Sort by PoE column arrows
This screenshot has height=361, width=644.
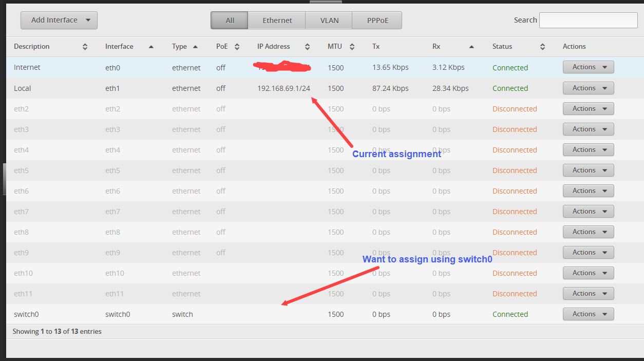237,47
